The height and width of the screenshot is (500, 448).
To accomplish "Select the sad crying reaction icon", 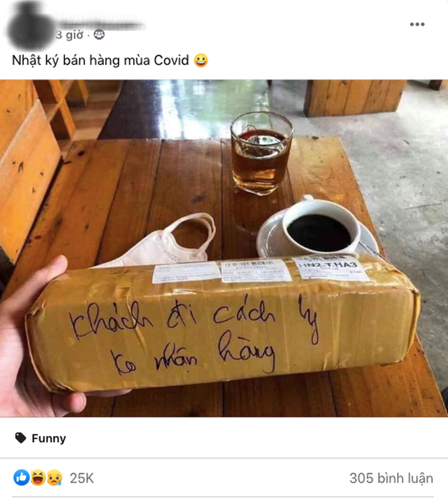I will [x=54, y=478].
